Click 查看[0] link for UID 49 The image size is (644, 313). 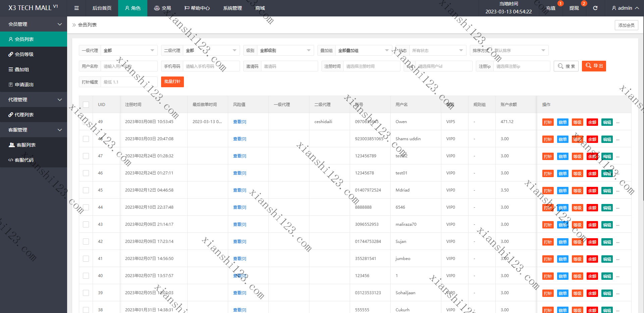pyautogui.click(x=240, y=122)
